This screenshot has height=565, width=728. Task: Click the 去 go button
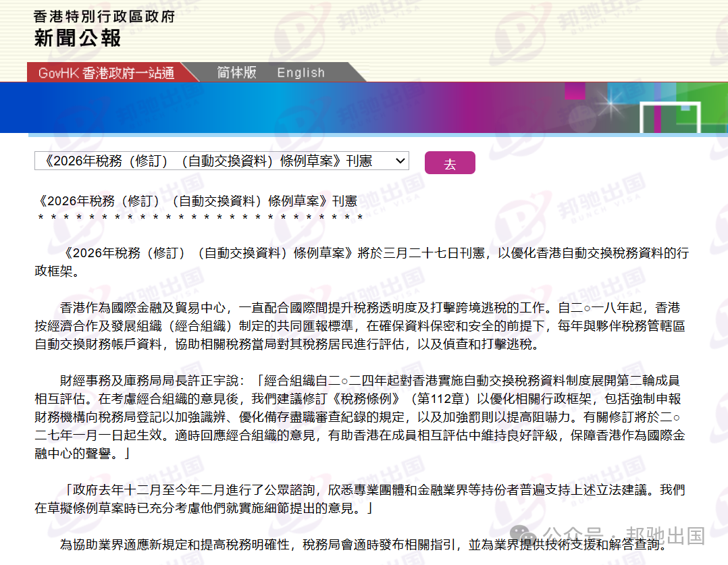click(x=450, y=163)
